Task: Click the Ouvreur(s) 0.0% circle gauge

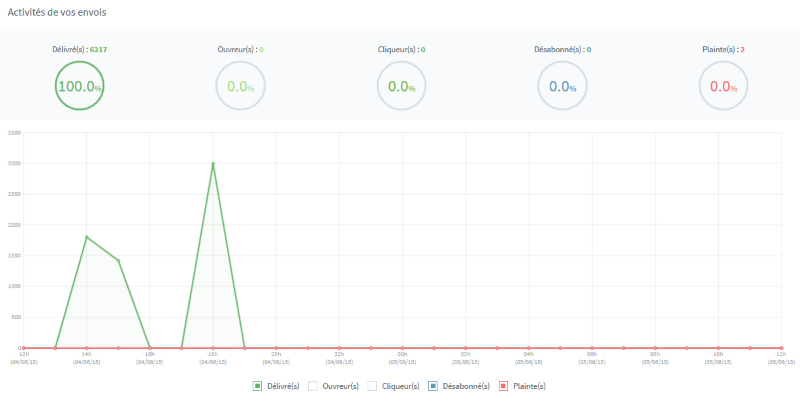Action: pyautogui.click(x=240, y=86)
